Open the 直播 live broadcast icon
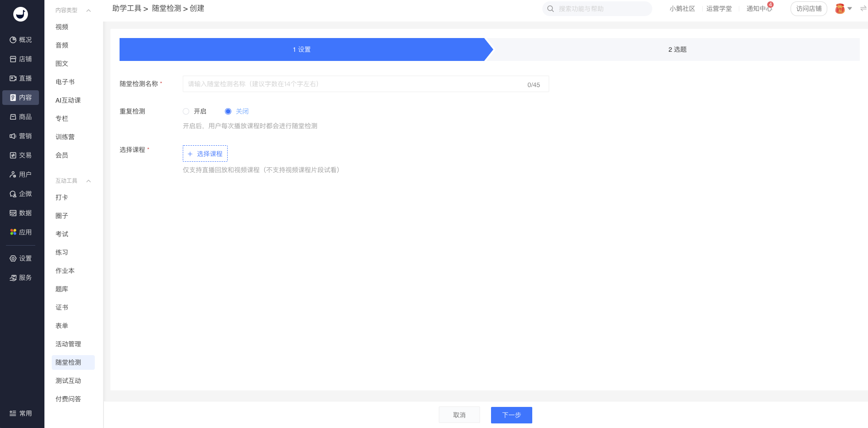The height and width of the screenshot is (428, 868). click(13, 78)
